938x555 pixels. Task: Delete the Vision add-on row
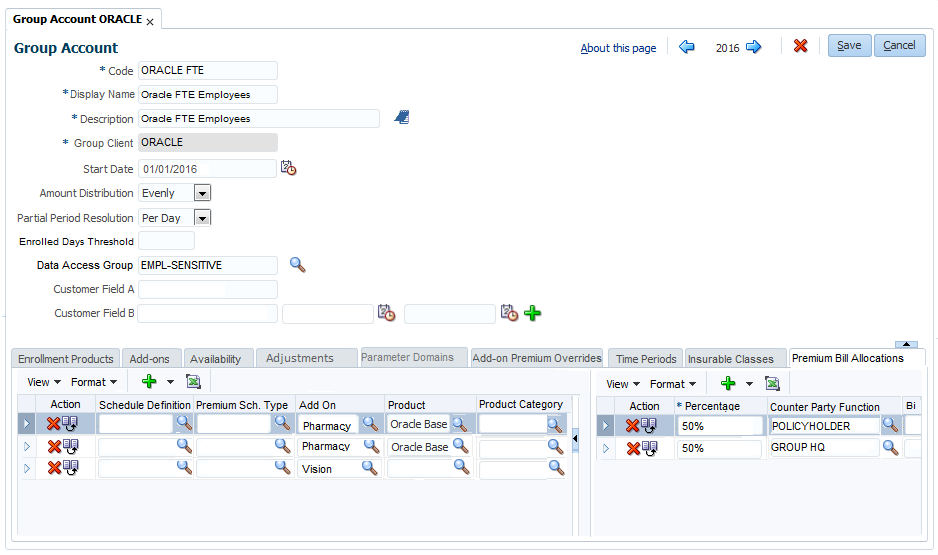54,468
